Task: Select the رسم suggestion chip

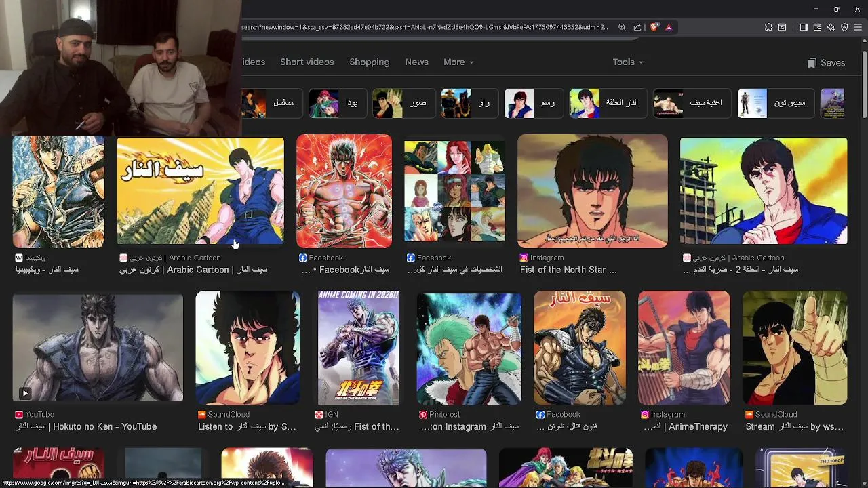Action: tap(534, 103)
